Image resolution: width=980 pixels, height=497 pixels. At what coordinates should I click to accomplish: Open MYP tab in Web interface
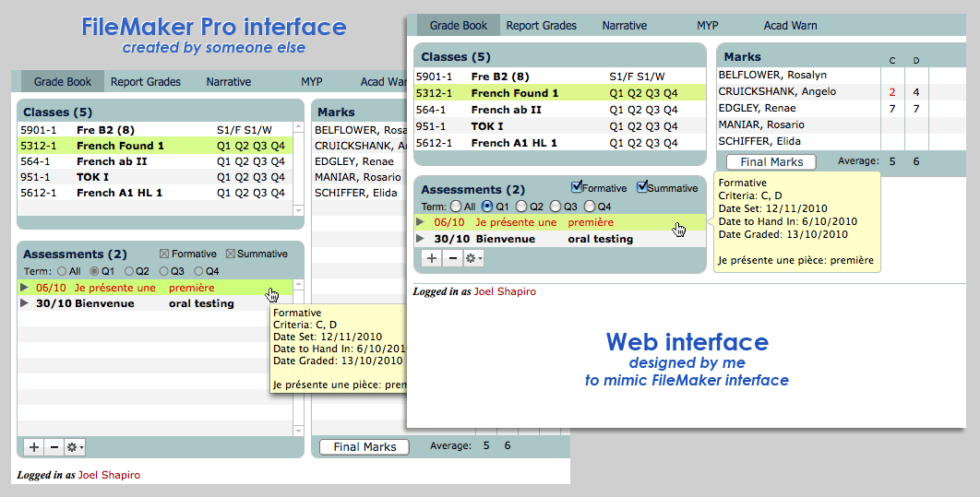click(x=708, y=26)
